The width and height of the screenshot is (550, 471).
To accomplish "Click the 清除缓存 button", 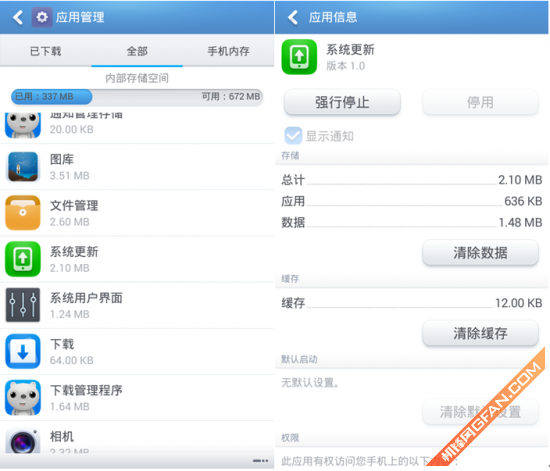I will pos(480,333).
